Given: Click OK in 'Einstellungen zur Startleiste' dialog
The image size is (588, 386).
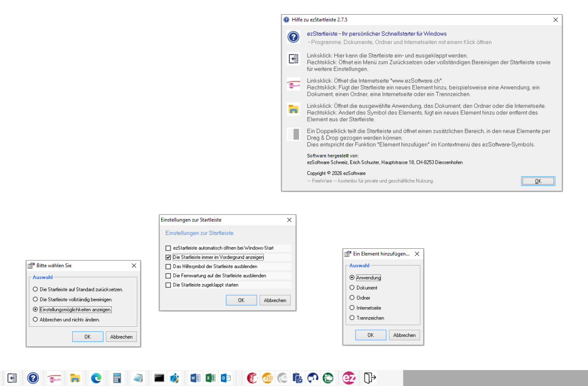Looking at the screenshot, I should pos(241,301).
